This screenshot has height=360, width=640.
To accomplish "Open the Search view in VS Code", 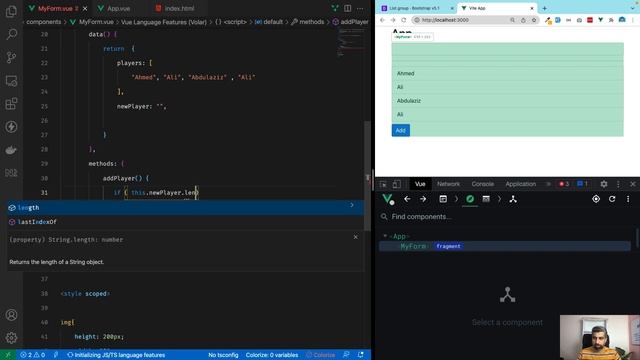I will coord(11,34).
